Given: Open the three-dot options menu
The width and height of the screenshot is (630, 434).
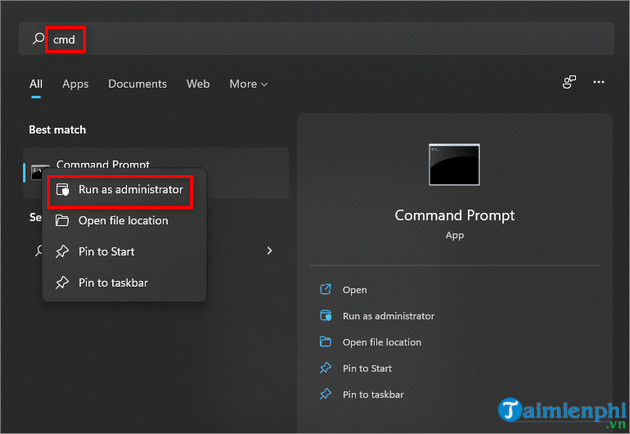Looking at the screenshot, I should pyautogui.click(x=599, y=82).
